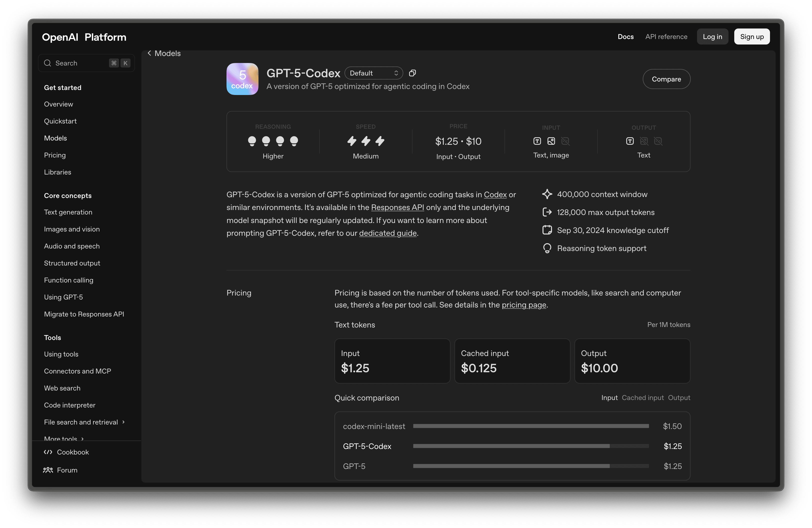Open Structured output page

click(x=72, y=263)
